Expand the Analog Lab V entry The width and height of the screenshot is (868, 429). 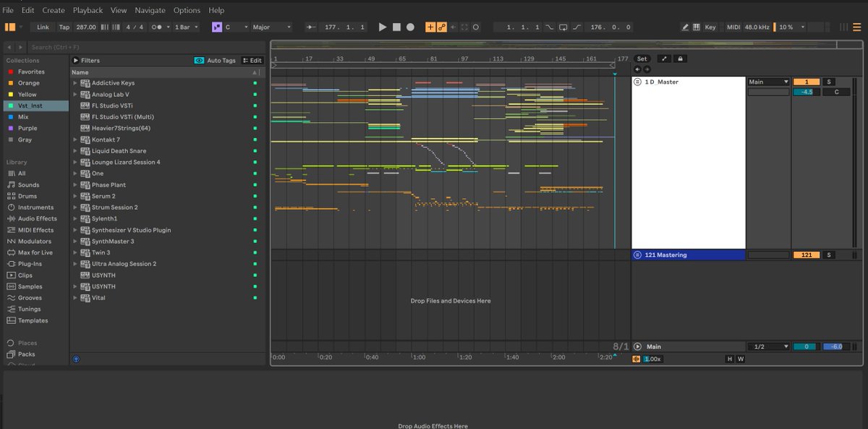tap(75, 95)
